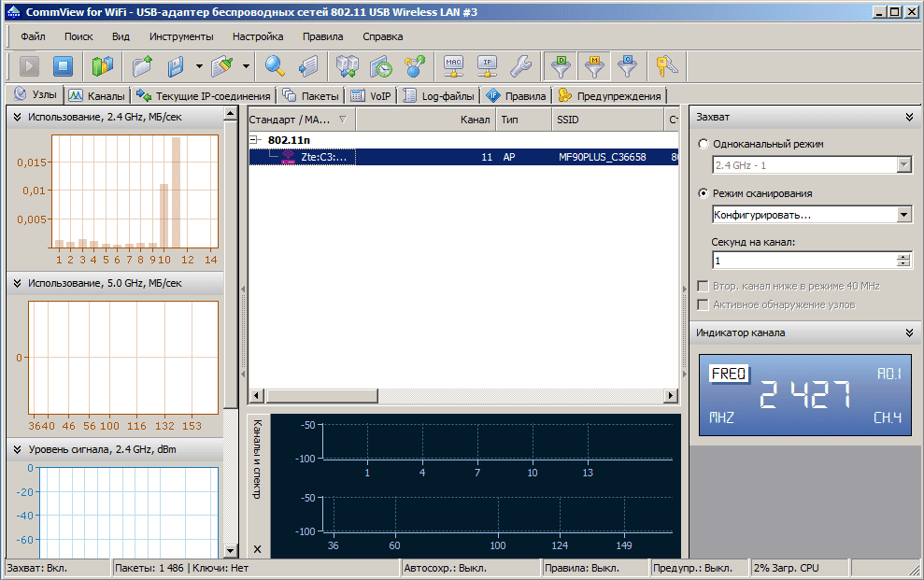This screenshot has width=924, height=580.
Task: Open the Инструменты menu
Action: pos(181,36)
